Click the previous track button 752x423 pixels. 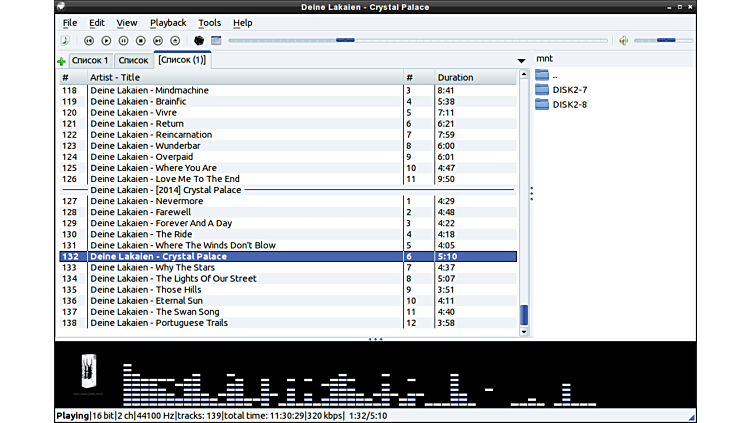point(89,41)
